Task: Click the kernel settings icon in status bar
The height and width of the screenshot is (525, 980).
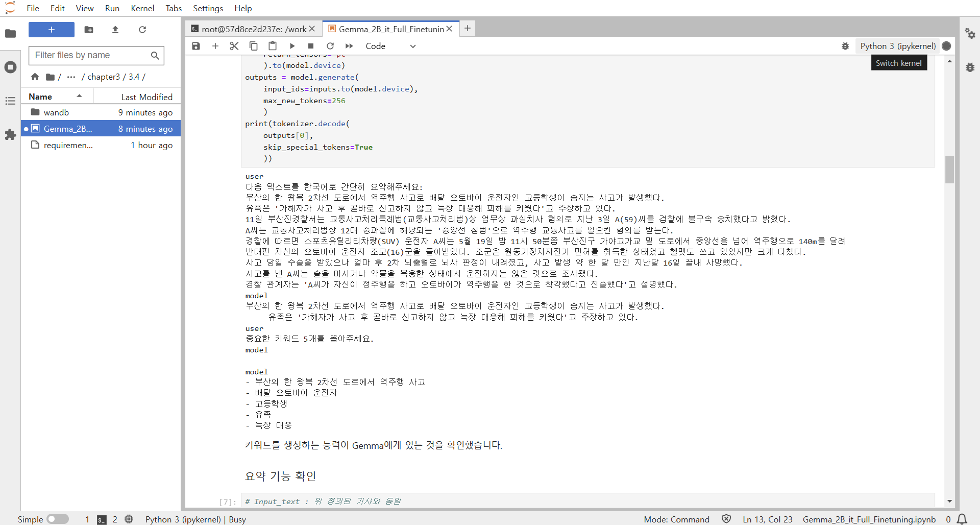Action: click(129, 519)
